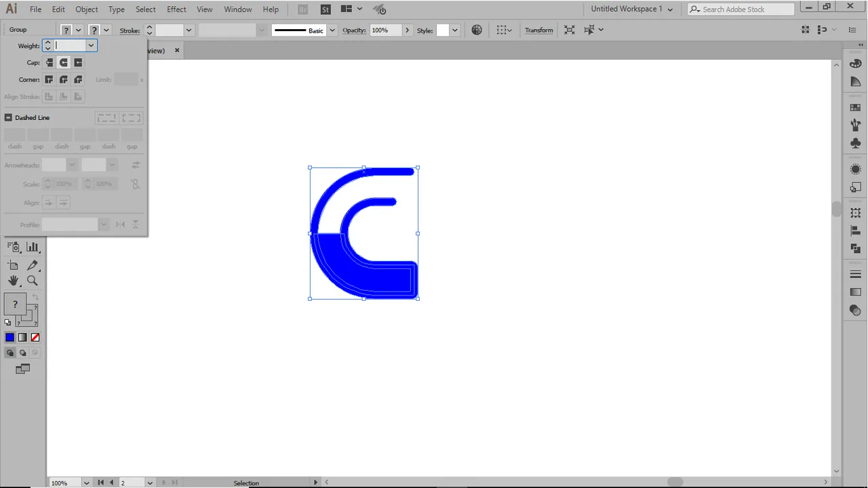Image resolution: width=868 pixels, height=488 pixels.
Task: Open the Align panel icon in dock
Action: 855,230
